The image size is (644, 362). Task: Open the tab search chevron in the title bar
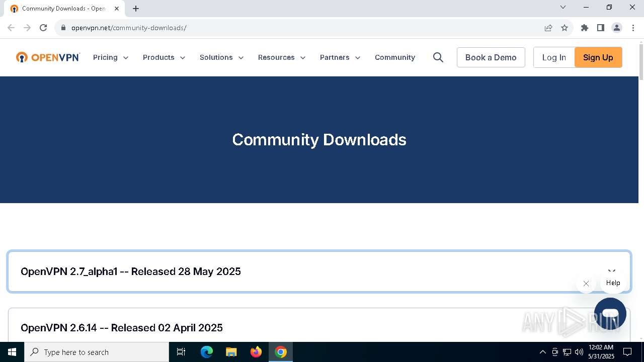[563, 7]
